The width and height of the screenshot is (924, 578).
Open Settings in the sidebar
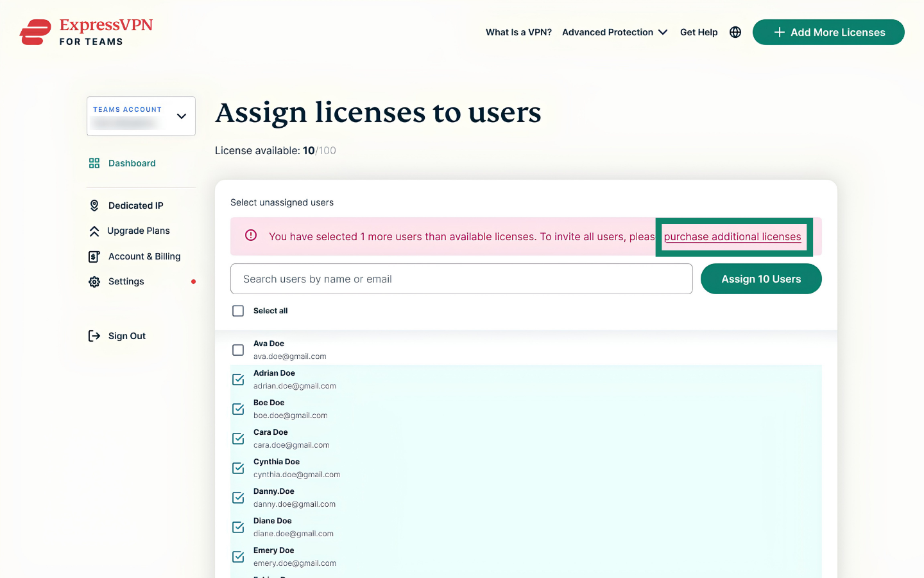126,281
